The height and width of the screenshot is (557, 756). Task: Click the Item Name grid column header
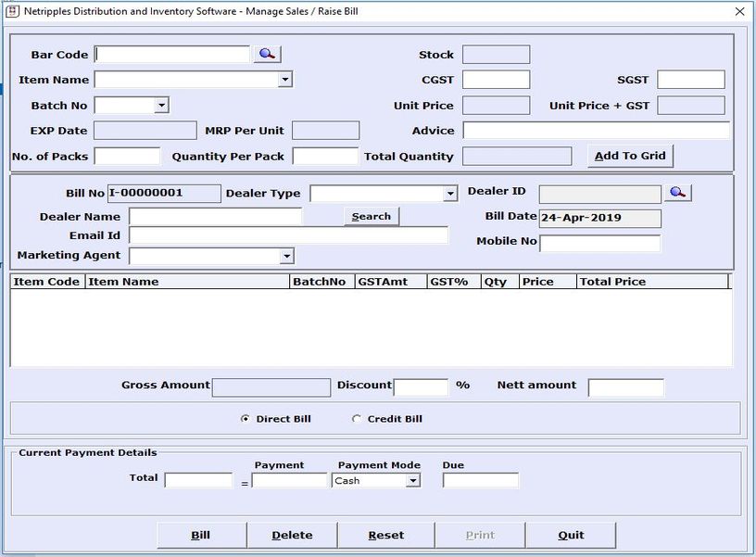pyautogui.click(x=187, y=282)
